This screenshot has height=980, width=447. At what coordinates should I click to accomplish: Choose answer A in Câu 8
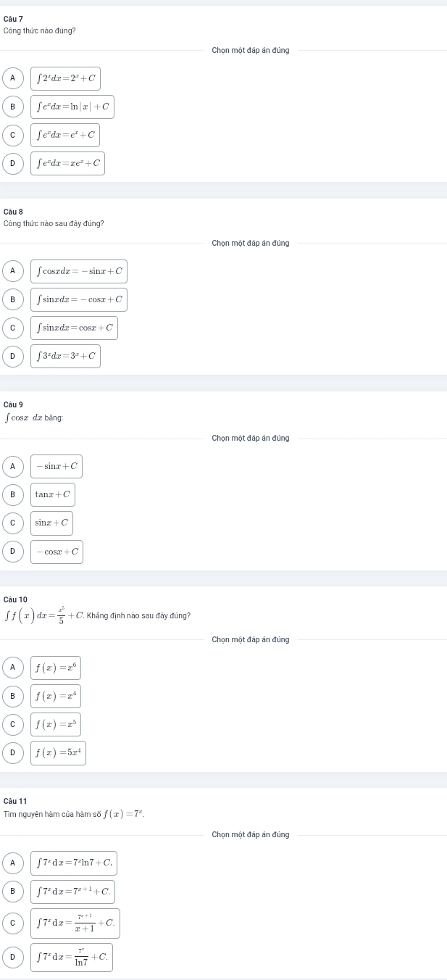click(12, 271)
